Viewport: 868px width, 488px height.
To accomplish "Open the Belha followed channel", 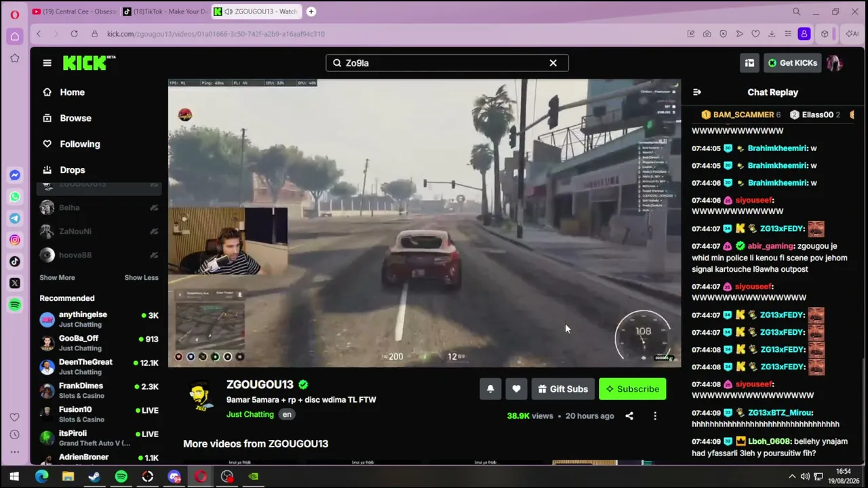I will 99,207.
